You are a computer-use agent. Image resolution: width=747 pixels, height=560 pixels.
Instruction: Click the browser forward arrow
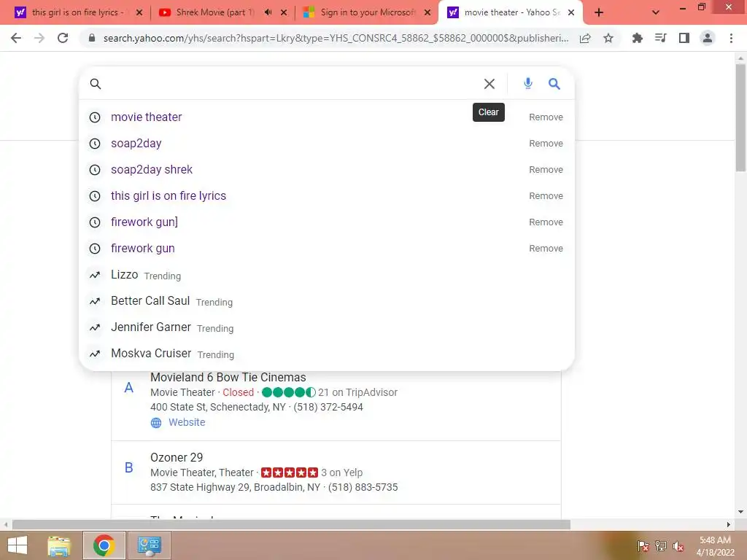tap(39, 38)
